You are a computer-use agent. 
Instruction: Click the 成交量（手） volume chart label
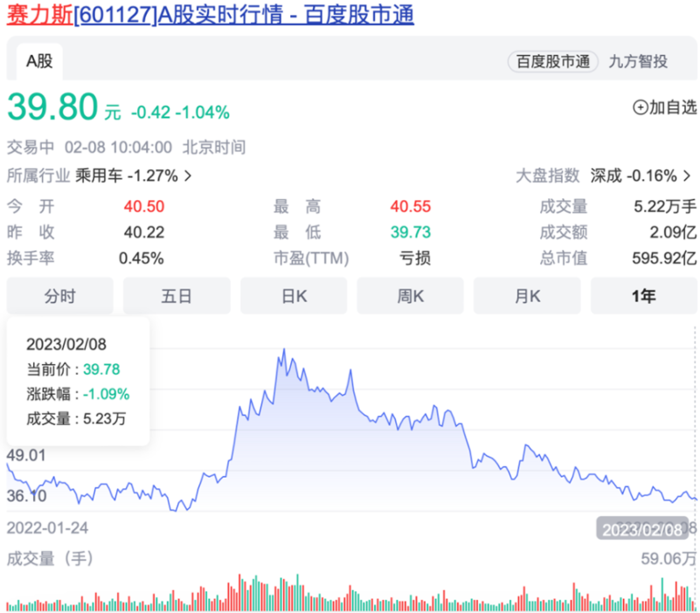click(50, 559)
